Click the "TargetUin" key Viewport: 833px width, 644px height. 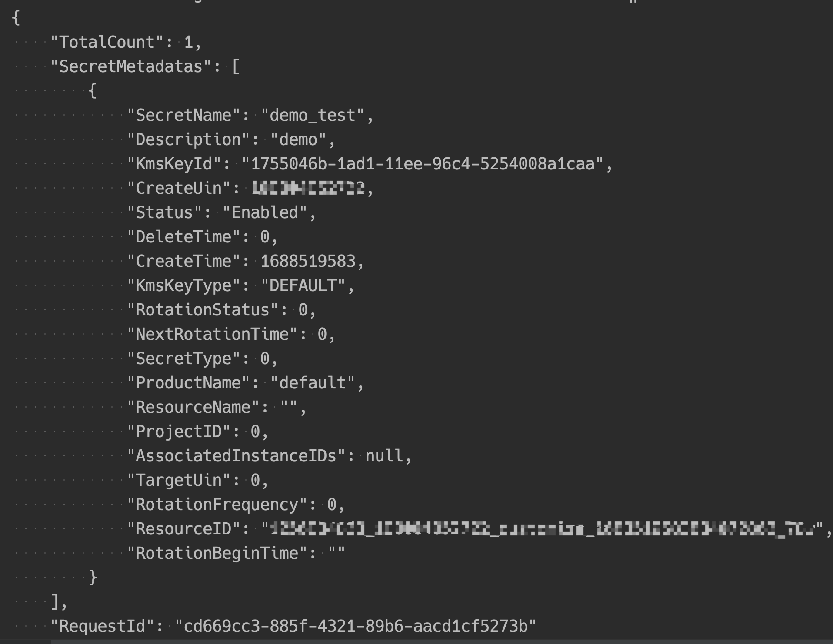coord(179,481)
